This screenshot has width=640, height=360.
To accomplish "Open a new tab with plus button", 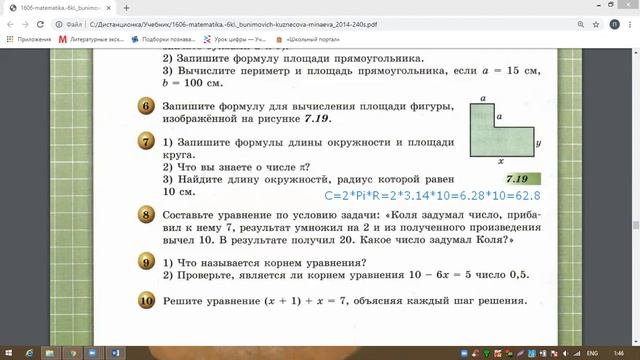I will pyautogui.click(x=126, y=8).
